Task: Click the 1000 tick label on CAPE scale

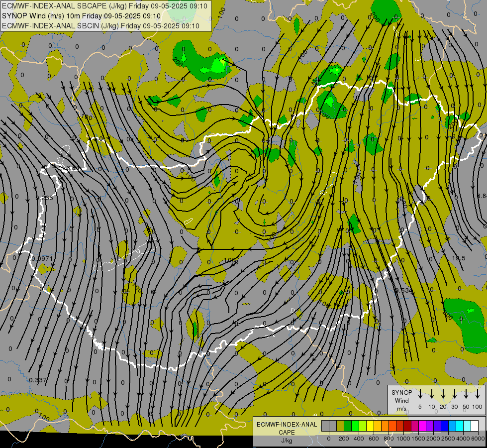Action: pos(403,439)
